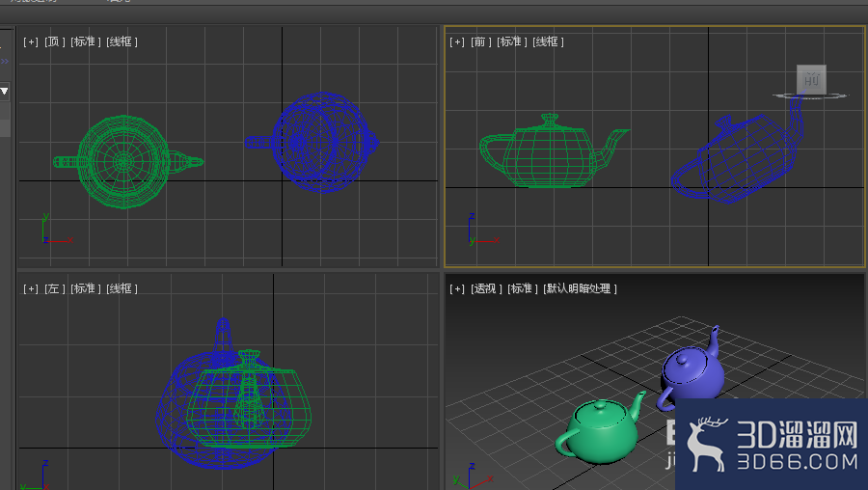Select the blue teapot in the Top viewport
Screen dimensions: 868x490
[x=312, y=143]
